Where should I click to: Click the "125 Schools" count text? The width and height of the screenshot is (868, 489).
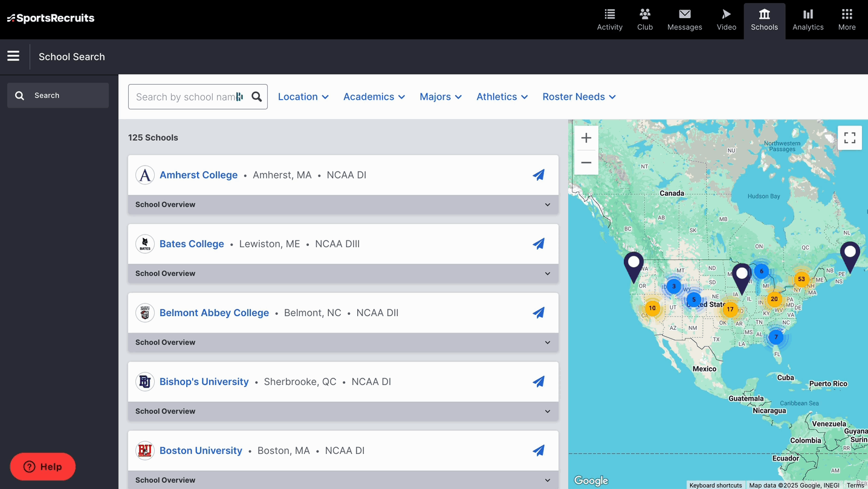[153, 138]
